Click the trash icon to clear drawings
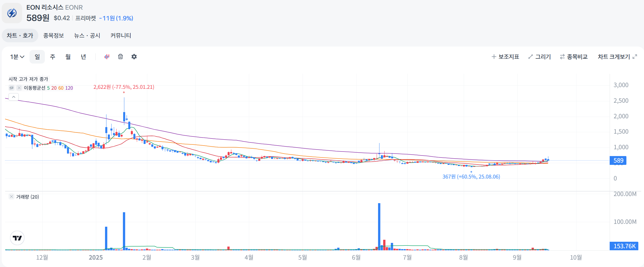Screen dimensions: 644x267 (x=121, y=57)
